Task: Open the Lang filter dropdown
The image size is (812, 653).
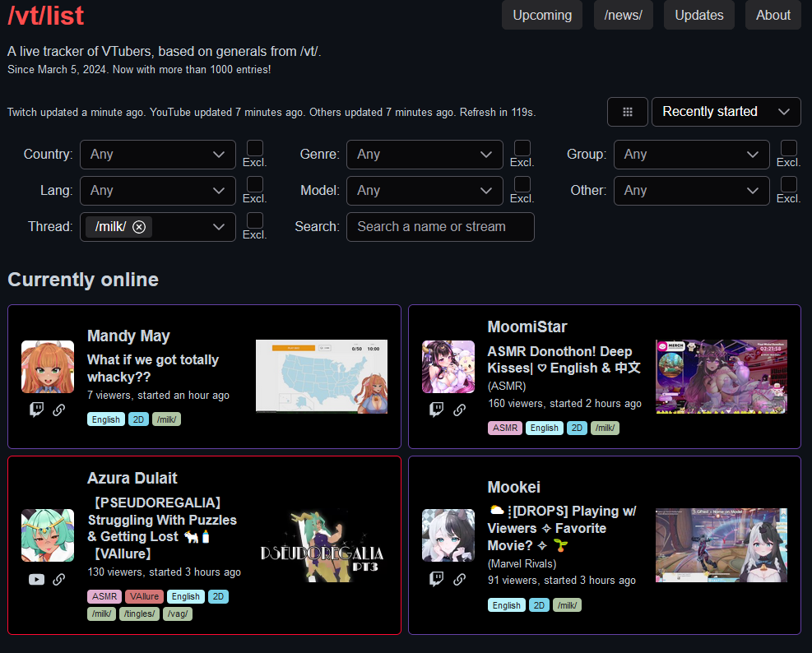Action: click(x=158, y=191)
